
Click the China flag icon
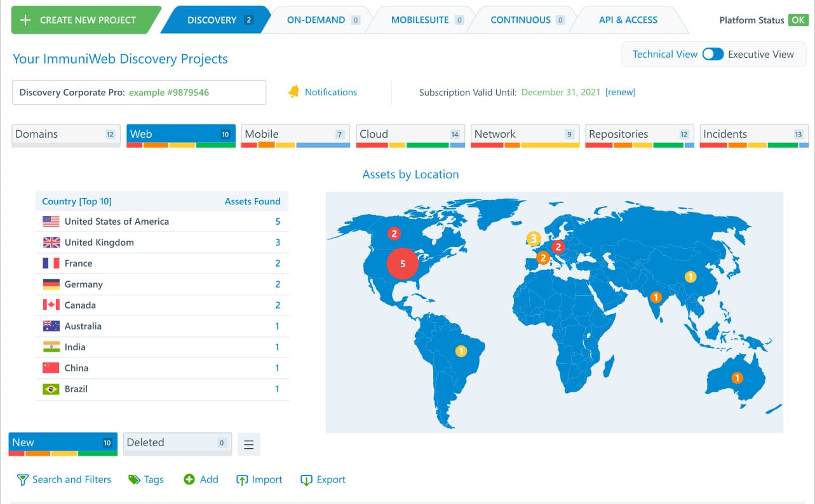(x=51, y=368)
